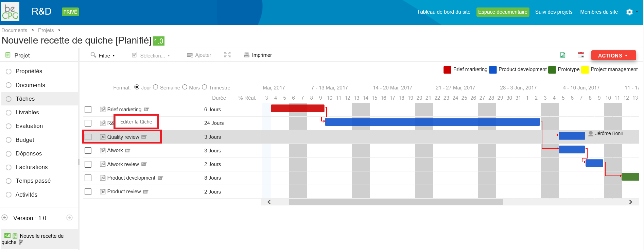Click the calendar export icon beside ACTIONS
The image size is (644, 250).
(x=581, y=55)
